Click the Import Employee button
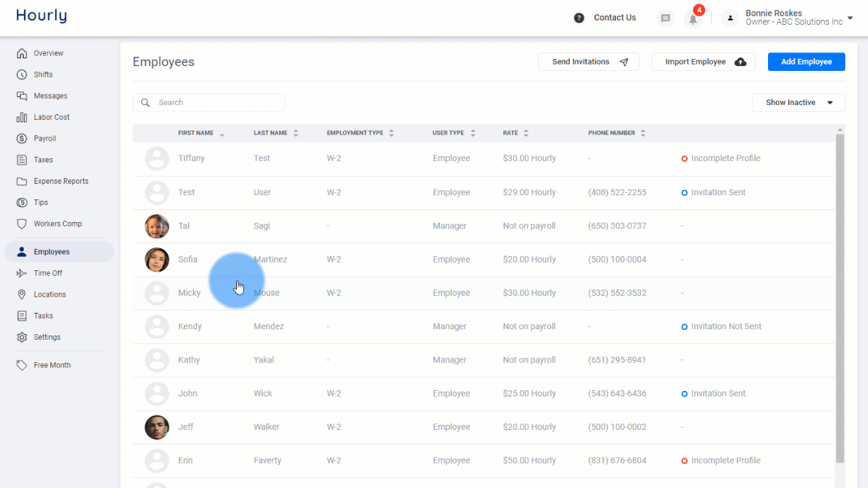 tap(703, 62)
